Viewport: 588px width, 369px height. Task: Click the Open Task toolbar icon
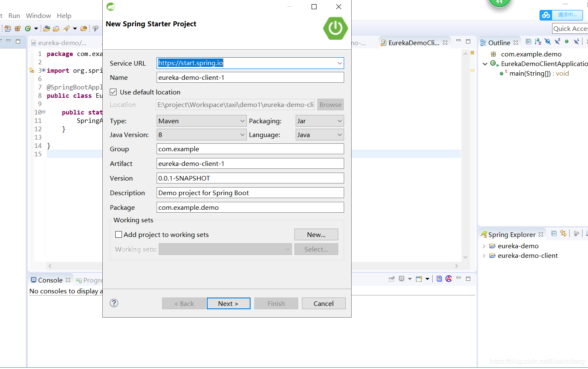click(56, 28)
